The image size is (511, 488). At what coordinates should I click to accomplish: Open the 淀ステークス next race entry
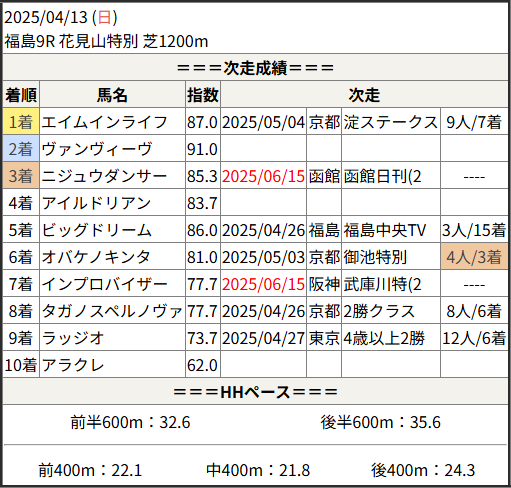[x=390, y=122]
